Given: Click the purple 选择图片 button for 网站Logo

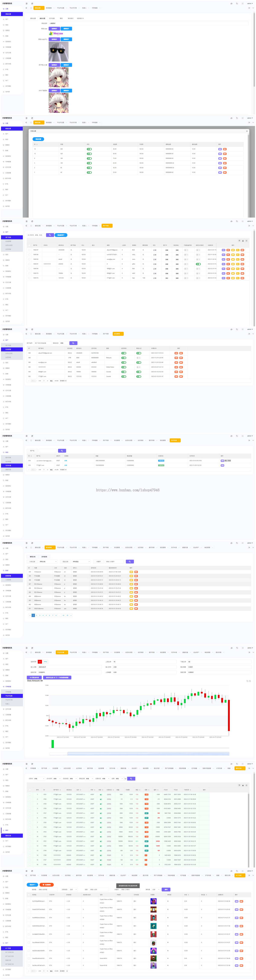Looking at the screenshot, I should click(x=54, y=28).
